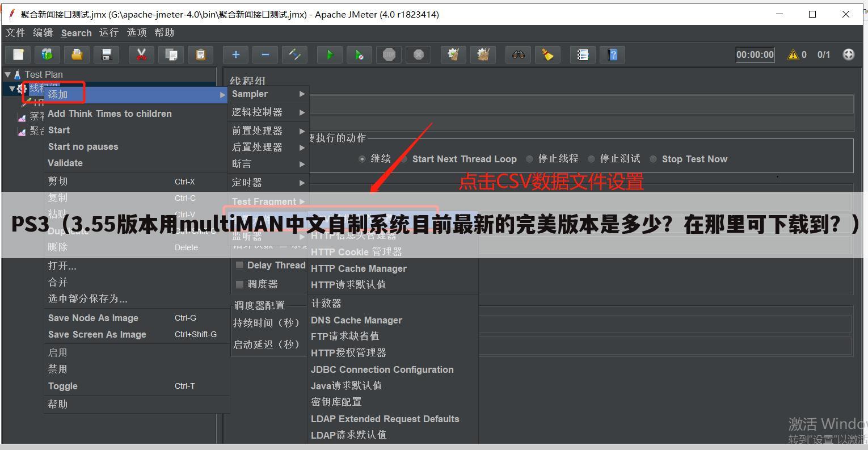The width and height of the screenshot is (868, 450).
Task: Toggle the Delay Thread checkbox
Action: pos(239,265)
